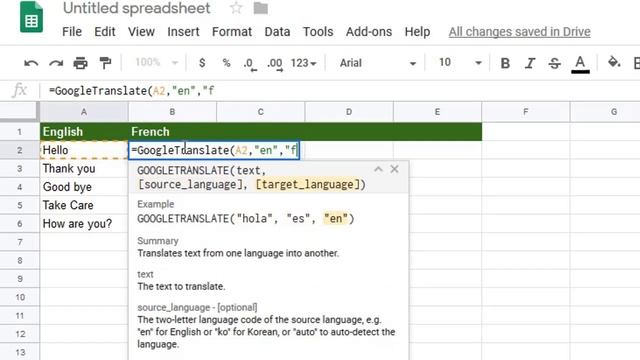Close the GOOGLETRANSLATE help popup

coord(394,169)
